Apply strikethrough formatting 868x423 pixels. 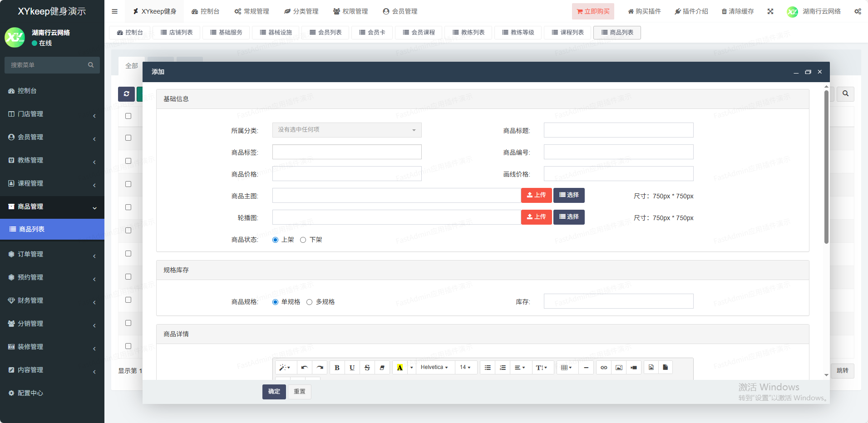coord(367,368)
